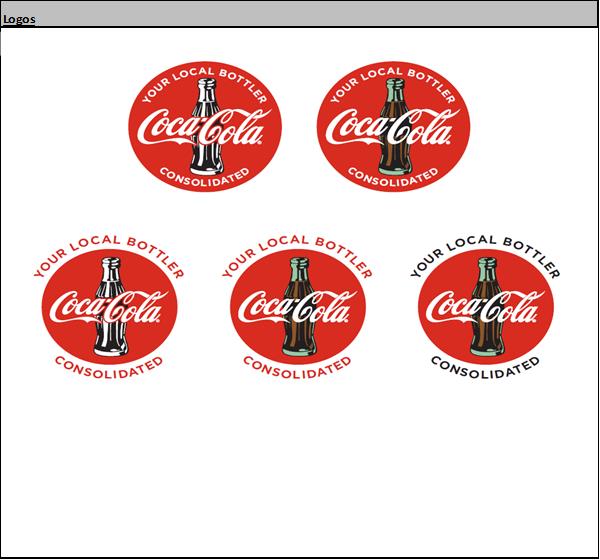Click white "CONSOLIDATED" inside the brown-bottle oval
This screenshot has height=560, width=600.
point(392,175)
